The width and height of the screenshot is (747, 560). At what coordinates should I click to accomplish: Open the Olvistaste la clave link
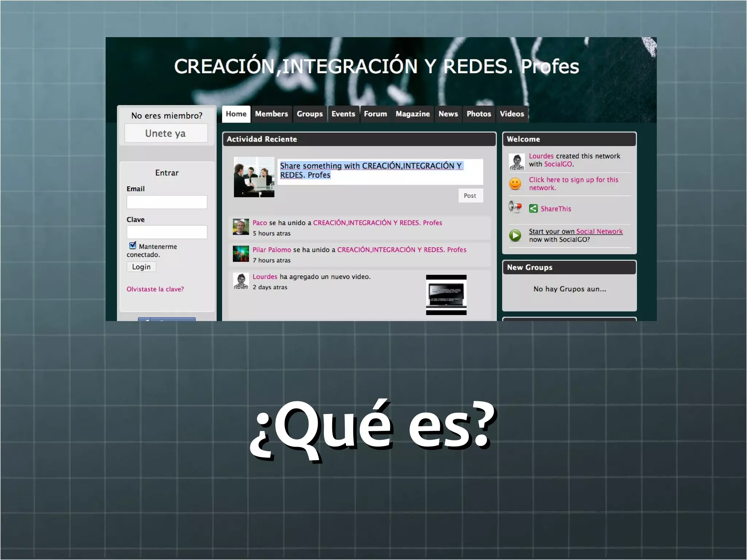(x=155, y=289)
